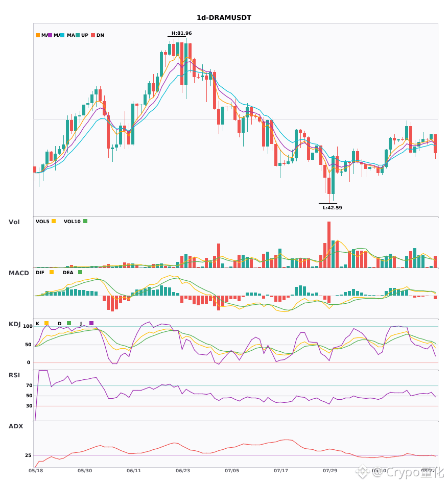Click the 05/30 date label
Viewport: 448px width, 485px height.
(x=85, y=471)
